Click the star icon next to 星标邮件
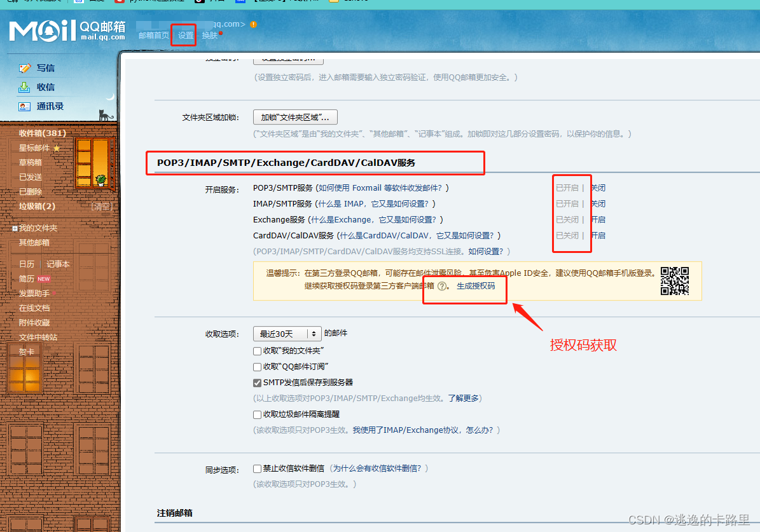 tap(57, 148)
